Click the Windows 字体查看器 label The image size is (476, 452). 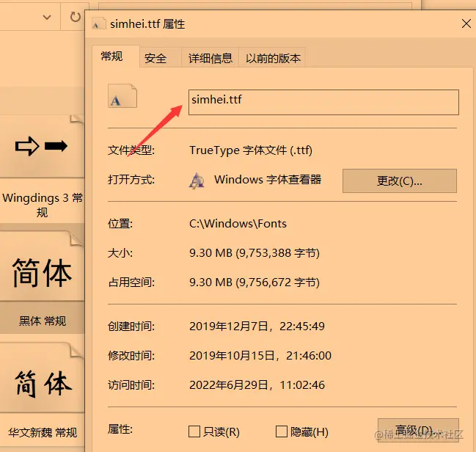click(268, 180)
